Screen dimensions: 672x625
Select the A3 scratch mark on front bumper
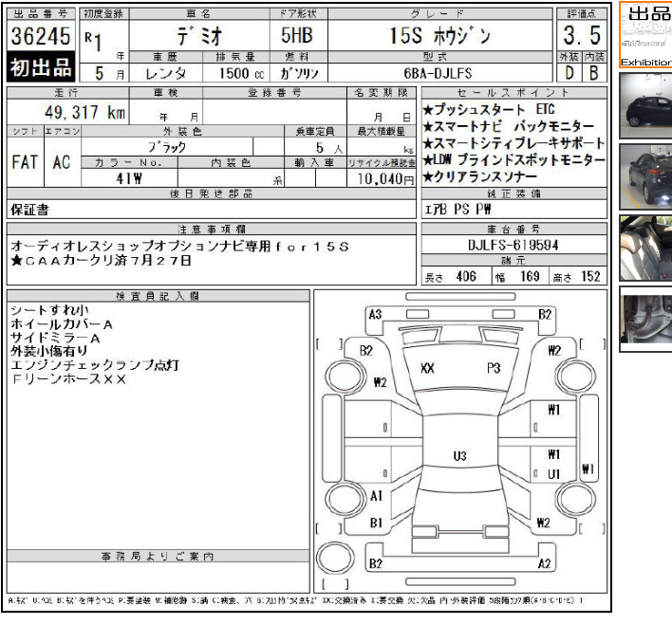[375, 314]
